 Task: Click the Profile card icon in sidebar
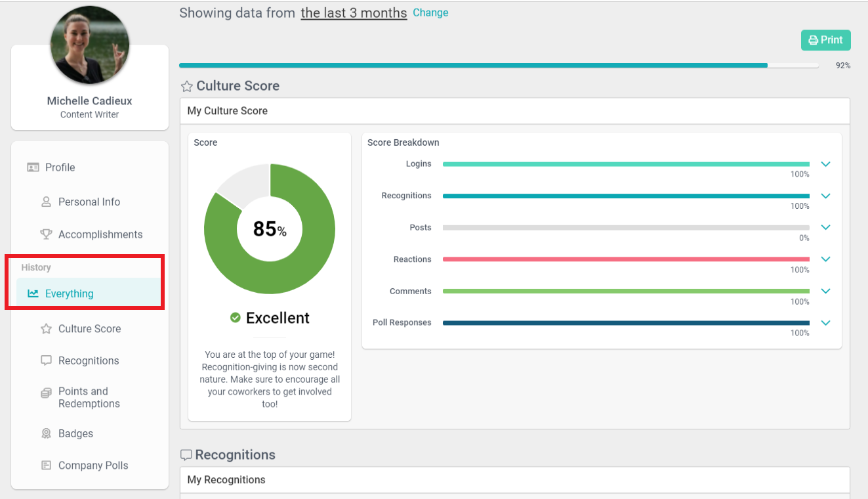click(33, 167)
